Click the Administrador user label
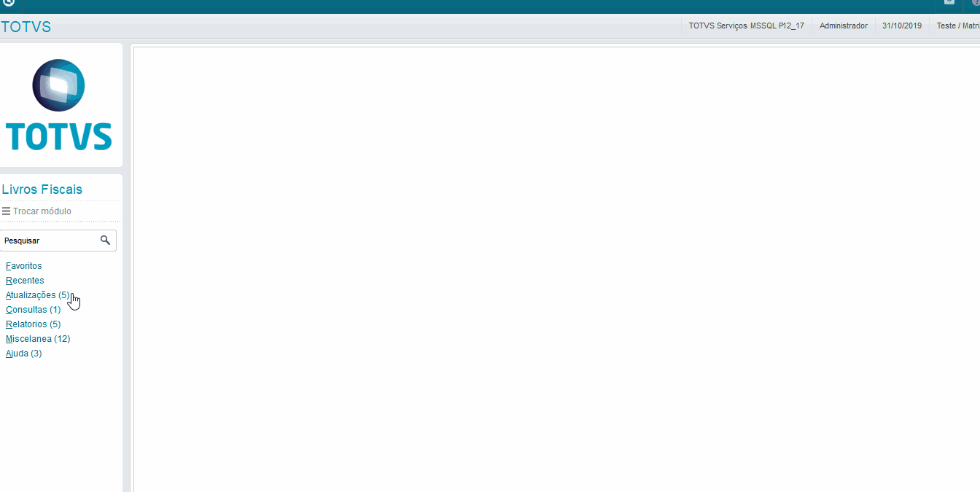Viewport: 980px width, 492px height. [844, 26]
